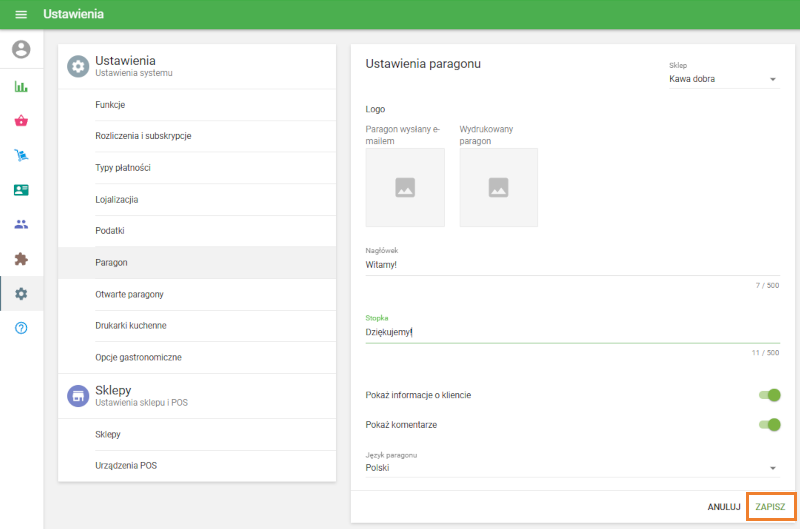Disable the 'Pokaż komentarze' switch
The image size is (800, 529).
pos(768,425)
